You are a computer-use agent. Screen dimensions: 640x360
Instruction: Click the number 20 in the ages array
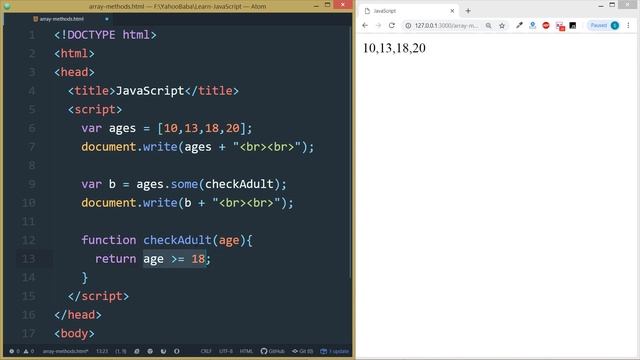pyautogui.click(x=233, y=128)
